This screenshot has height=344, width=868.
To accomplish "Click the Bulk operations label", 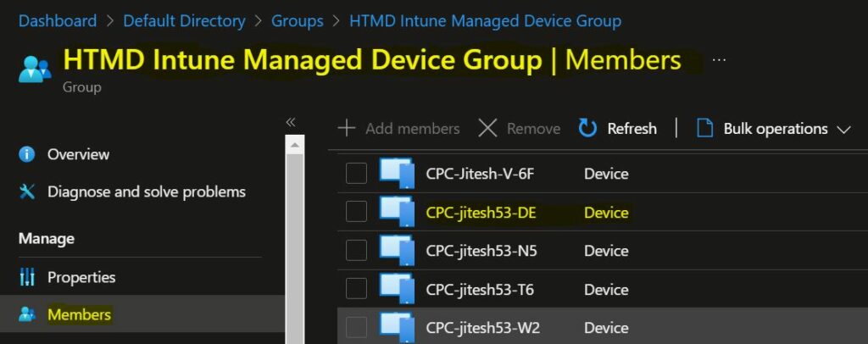I will click(x=776, y=129).
